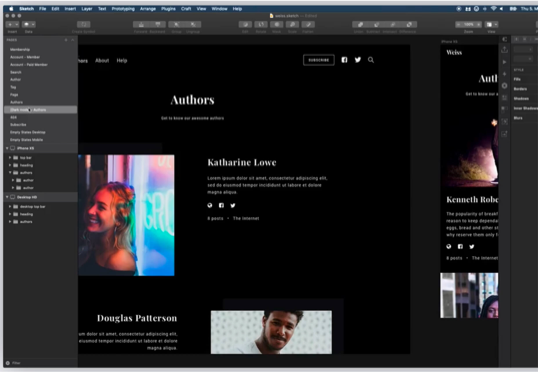Expand the top bar layer group

10,158
